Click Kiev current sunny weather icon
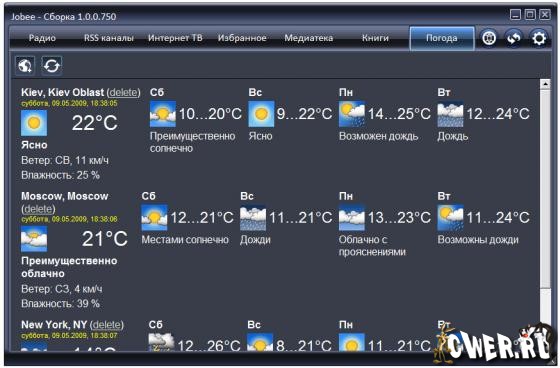 [34, 123]
